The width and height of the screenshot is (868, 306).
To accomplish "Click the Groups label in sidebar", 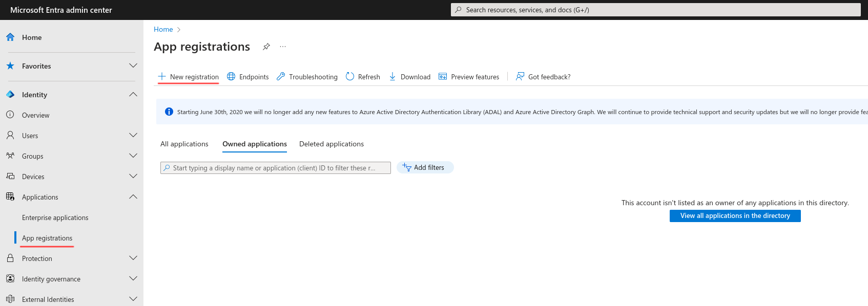I will [33, 156].
